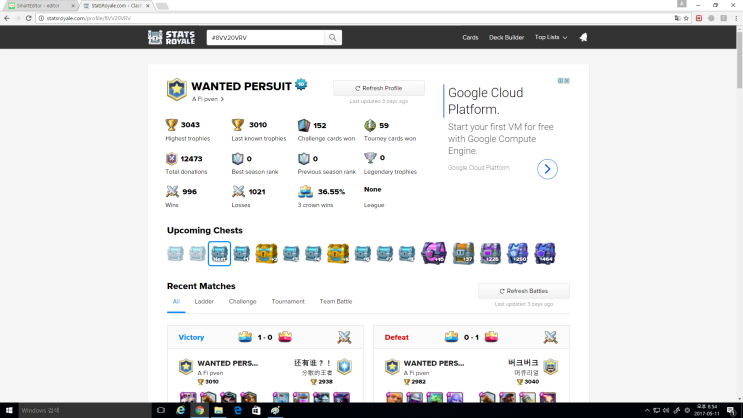This screenshot has height=418, width=743.
Task: Click the Challenge cards won icon
Action: pyautogui.click(x=304, y=125)
